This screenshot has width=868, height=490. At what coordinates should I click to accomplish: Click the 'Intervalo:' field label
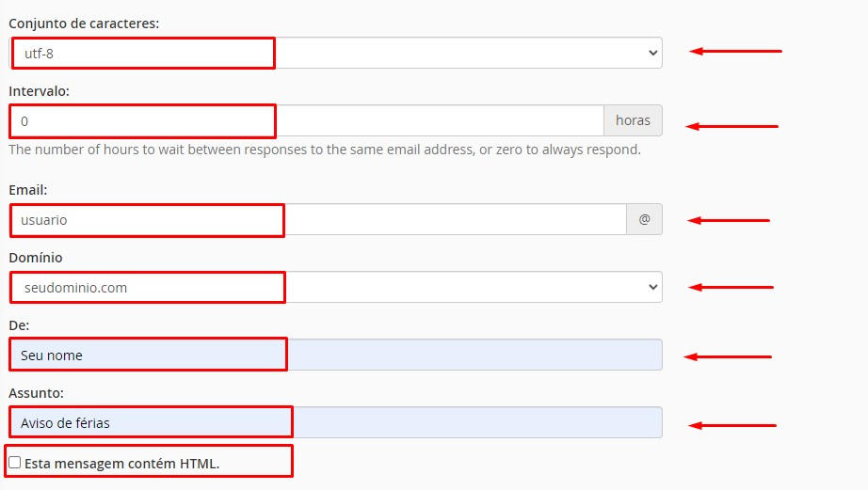[40, 91]
